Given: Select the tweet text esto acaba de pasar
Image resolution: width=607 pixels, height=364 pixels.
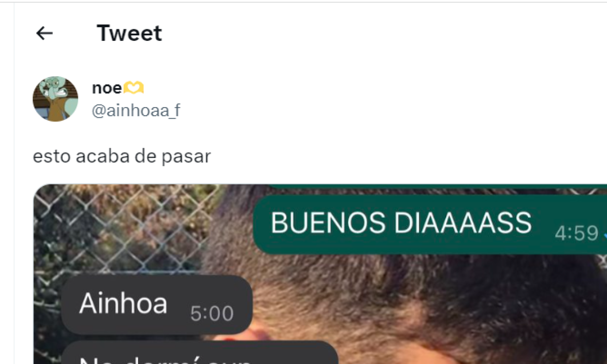Looking at the screenshot, I should 121,156.
